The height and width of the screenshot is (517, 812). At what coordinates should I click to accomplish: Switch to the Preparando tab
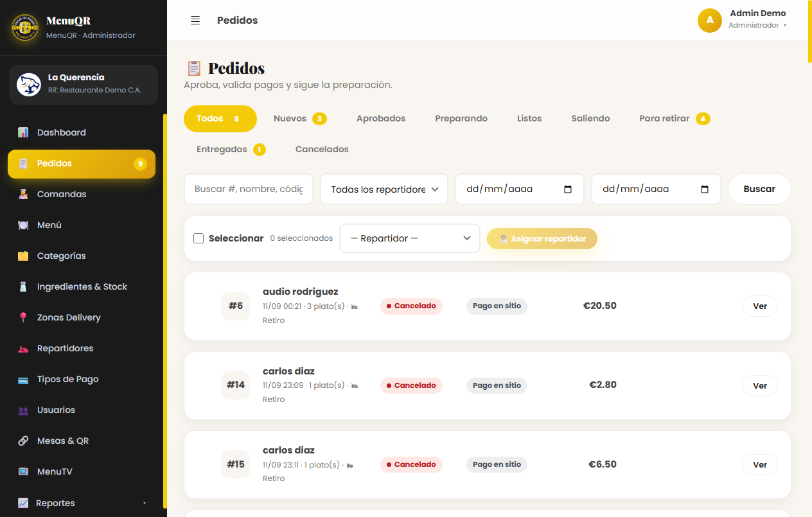(461, 119)
